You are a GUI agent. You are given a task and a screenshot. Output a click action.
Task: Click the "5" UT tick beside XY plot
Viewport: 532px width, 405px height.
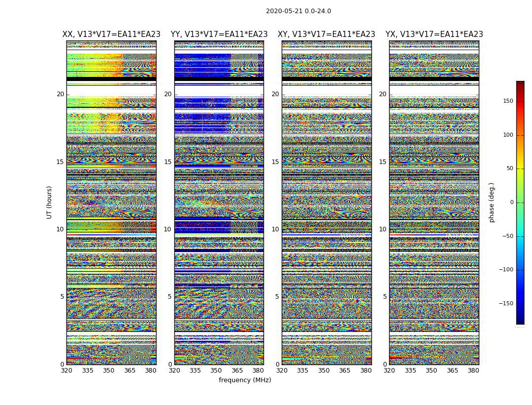click(x=277, y=297)
